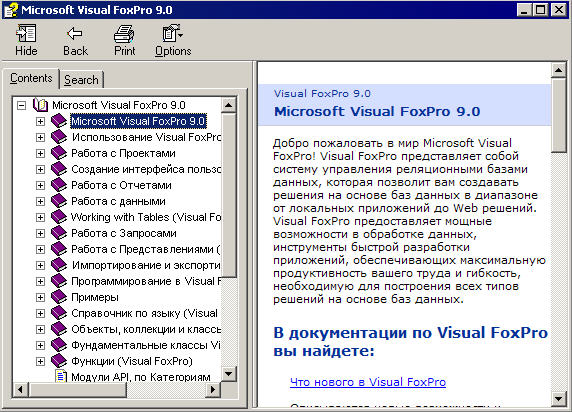Click the book icon for Функции (Visual FoxPro)
572x412 pixels.
coord(59,361)
